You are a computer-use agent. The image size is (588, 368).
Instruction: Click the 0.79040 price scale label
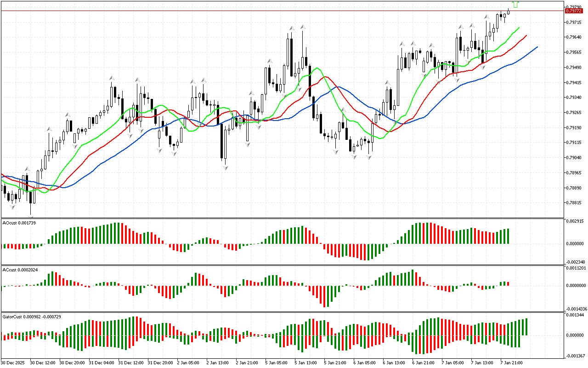pos(575,158)
